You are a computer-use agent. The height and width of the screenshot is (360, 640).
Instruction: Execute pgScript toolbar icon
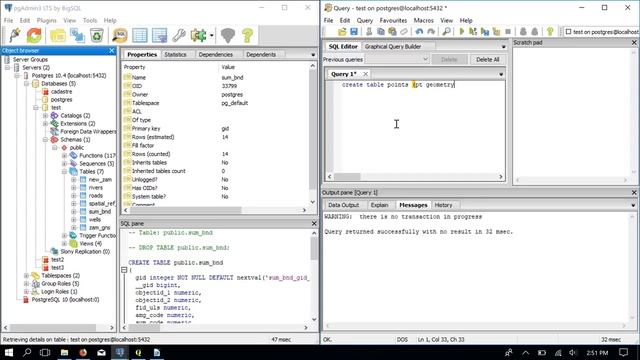[473, 31]
